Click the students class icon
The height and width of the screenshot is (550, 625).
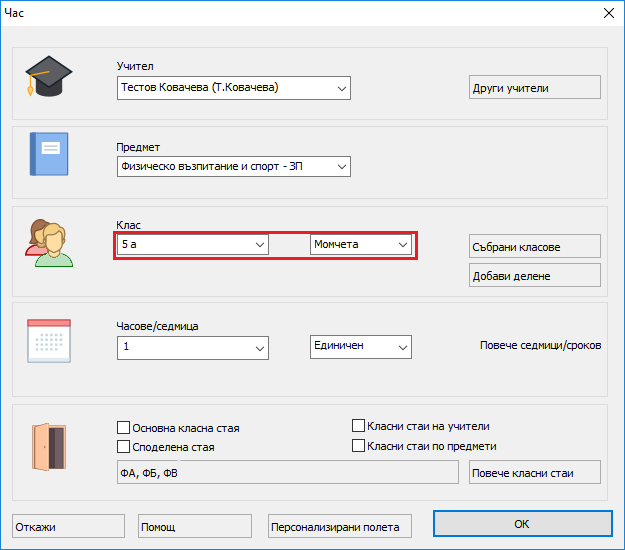pos(49,241)
